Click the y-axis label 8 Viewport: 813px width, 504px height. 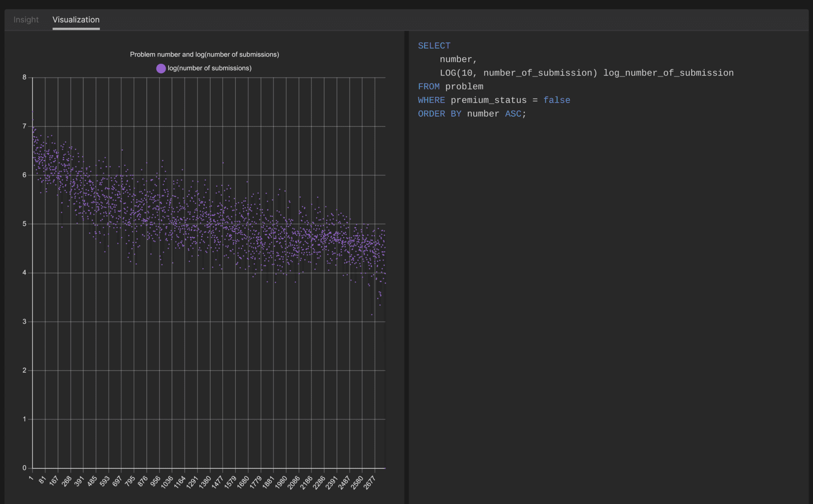point(24,77)
